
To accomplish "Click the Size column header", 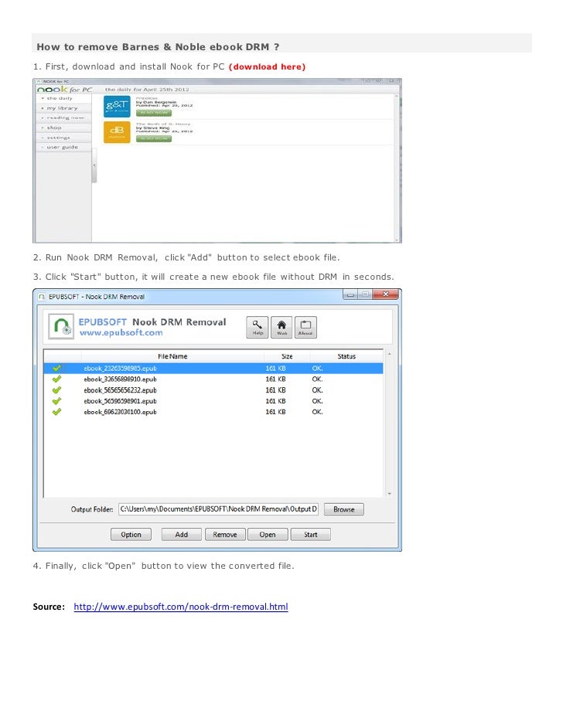I will (287, 356).
